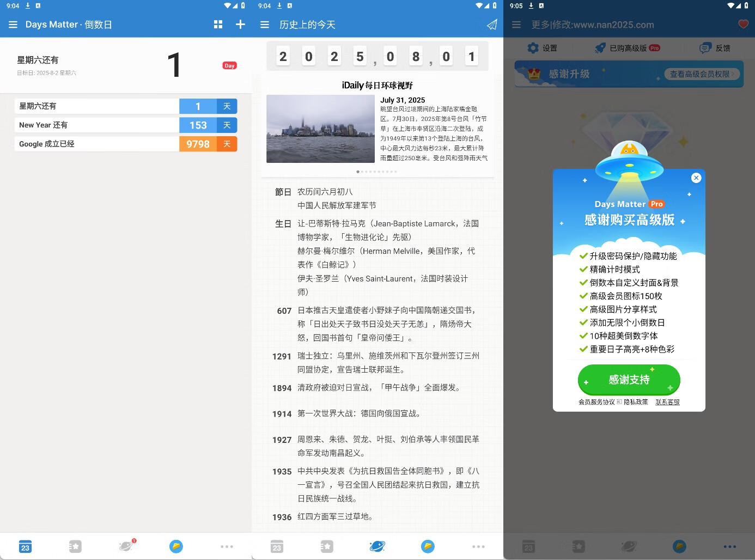Select blue more dots tab in right screen

(x=730, y=546)
